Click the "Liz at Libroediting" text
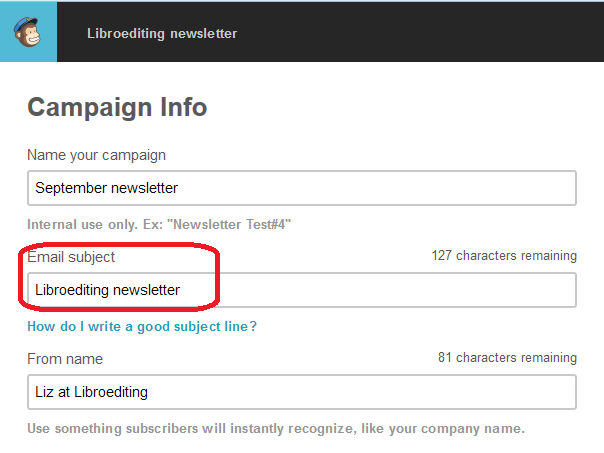The image size is (604, 453). click(91, 392)
